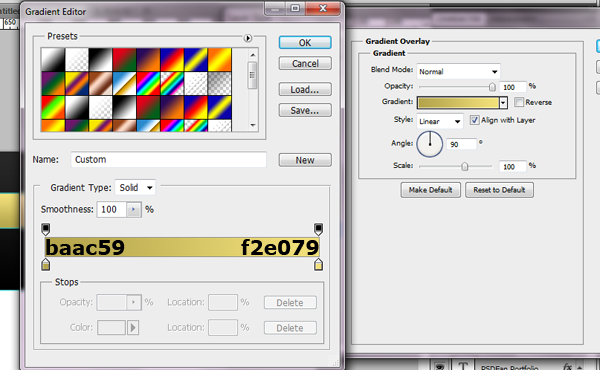This screenshot has height=370, width=600.
Task: Click the gradient Name field showing Custom
Action: 168,160
